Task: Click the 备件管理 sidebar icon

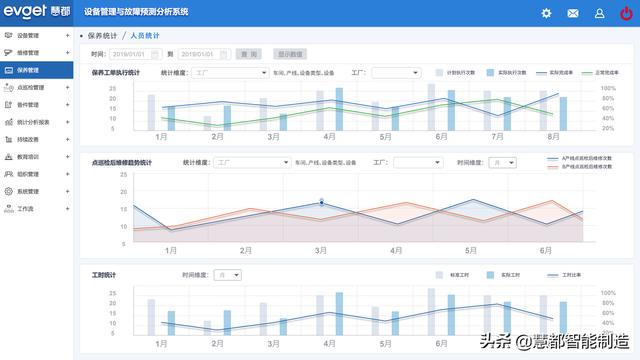Action: pyautogui.click(x=9, y=104)
